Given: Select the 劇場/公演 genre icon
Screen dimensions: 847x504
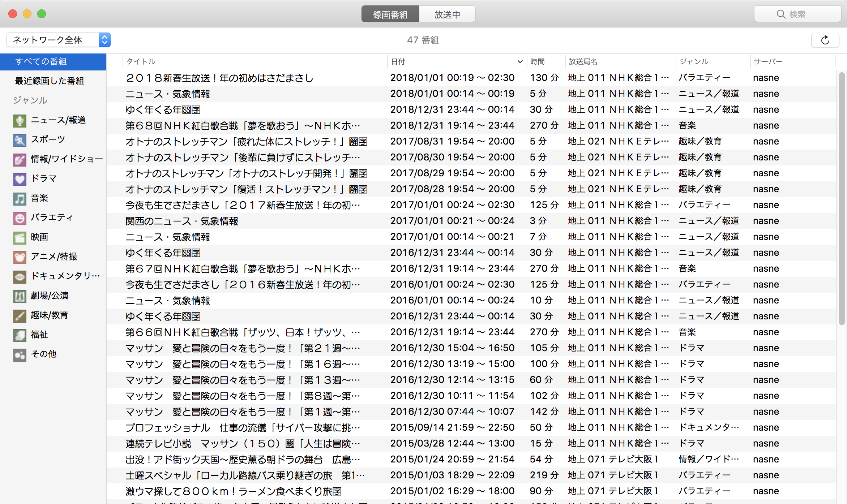Looking at the screenshot, I should coord(20,296).
